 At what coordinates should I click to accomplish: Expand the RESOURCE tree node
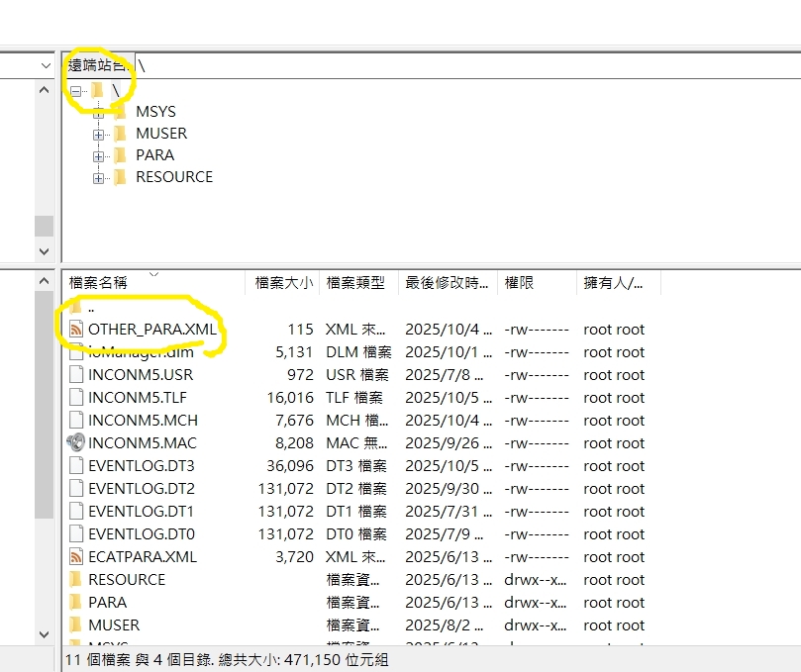(98, 177)
